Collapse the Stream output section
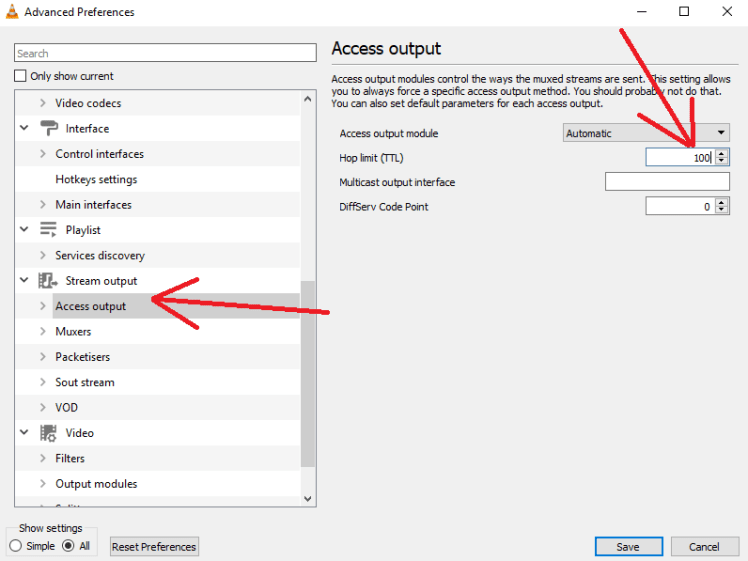Image resolution: width=748 pixels, height=561 pixels. (24, 281)
